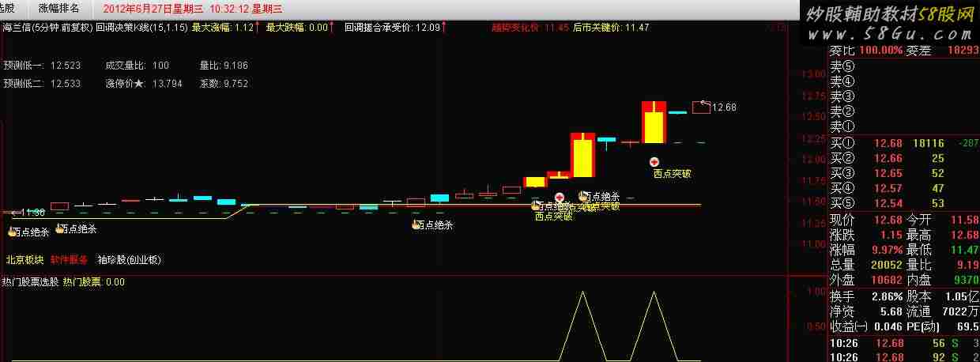Click the 预测低一: 12.523 value
This screenshot has height=362, width=980.
tap(42, 66)
